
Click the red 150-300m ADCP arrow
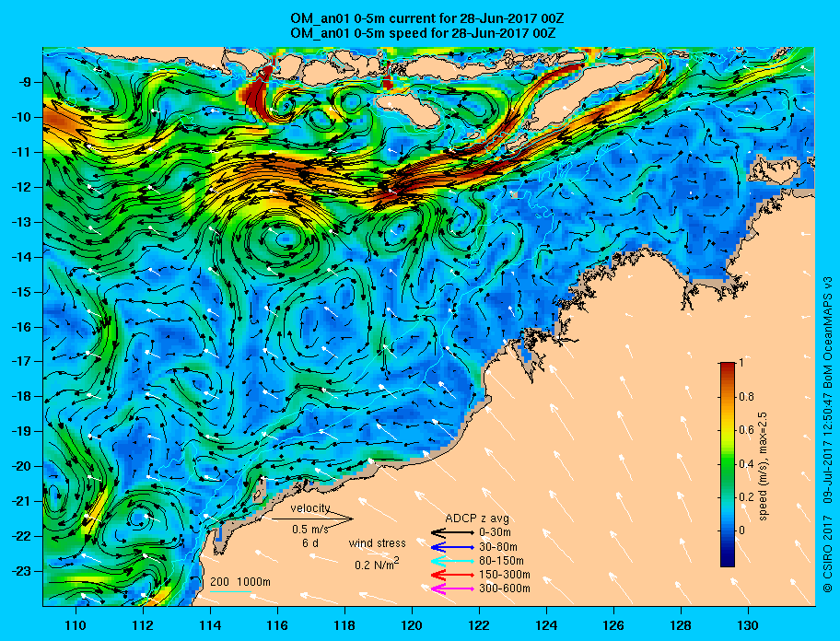point(452,575)
